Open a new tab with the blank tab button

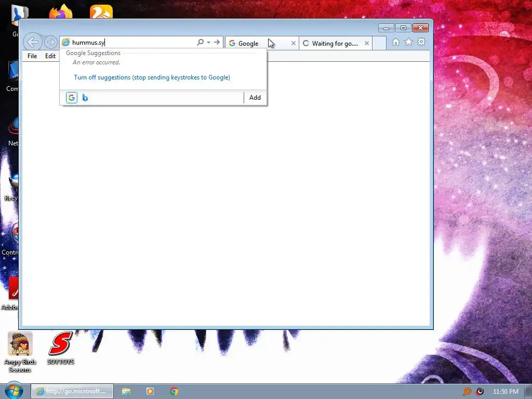click(379, 44)
